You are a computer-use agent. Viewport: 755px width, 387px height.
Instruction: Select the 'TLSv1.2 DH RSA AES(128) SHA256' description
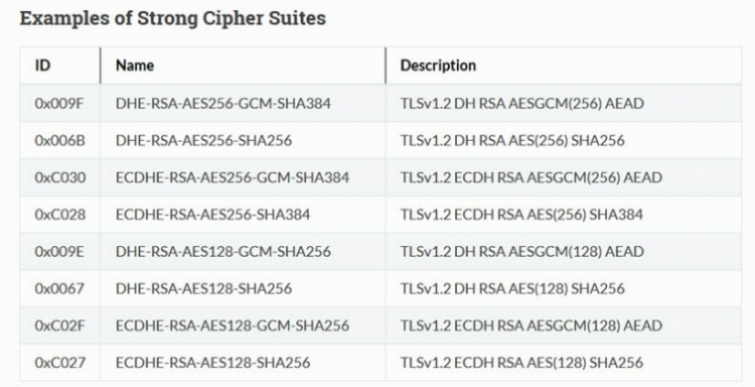coord(513,289)
